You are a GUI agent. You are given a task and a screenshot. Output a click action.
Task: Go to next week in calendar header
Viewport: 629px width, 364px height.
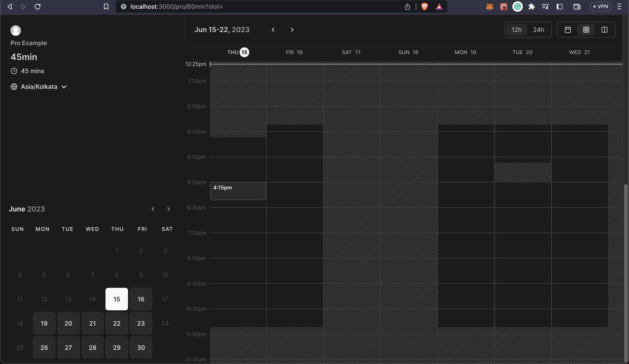coord(292,30)
